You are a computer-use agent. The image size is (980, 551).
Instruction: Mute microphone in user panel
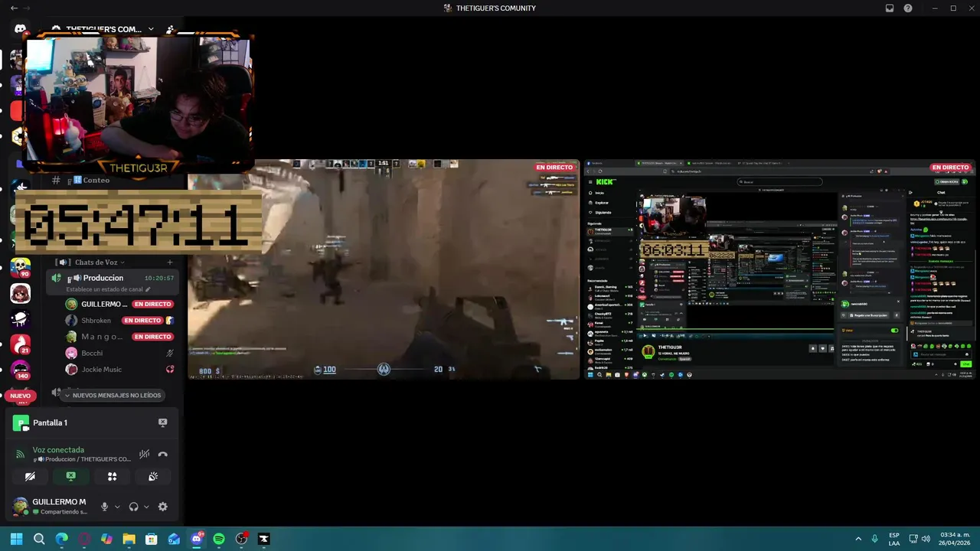point(104,507)
